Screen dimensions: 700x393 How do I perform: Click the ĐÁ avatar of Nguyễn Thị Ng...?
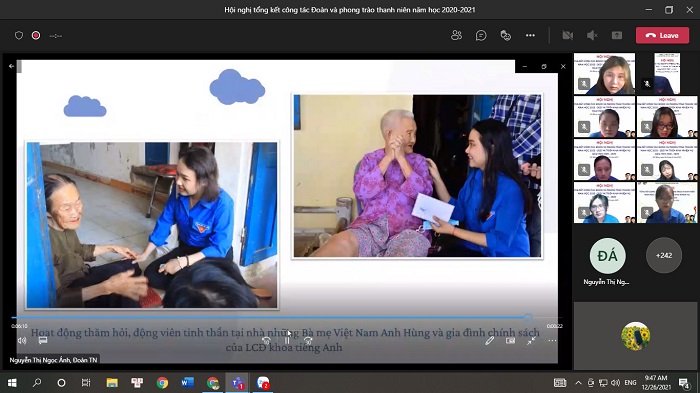[x=607, y=255]
